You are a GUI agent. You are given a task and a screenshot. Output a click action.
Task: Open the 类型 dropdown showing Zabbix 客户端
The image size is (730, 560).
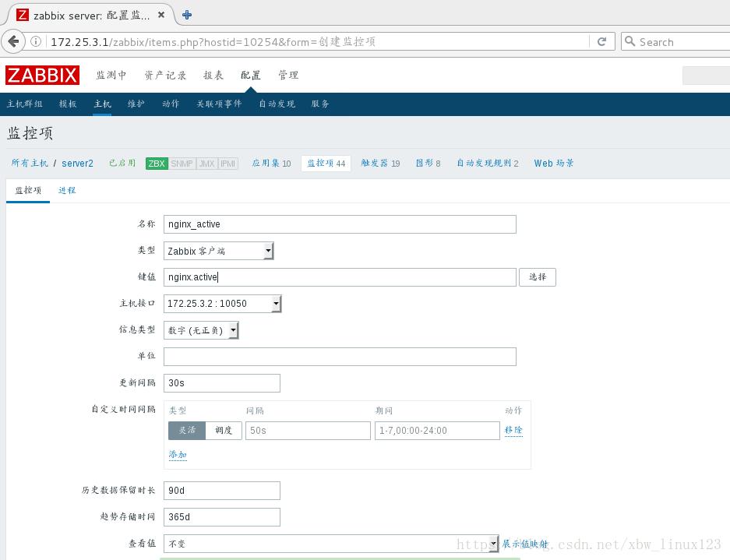[x=218, y=251]
